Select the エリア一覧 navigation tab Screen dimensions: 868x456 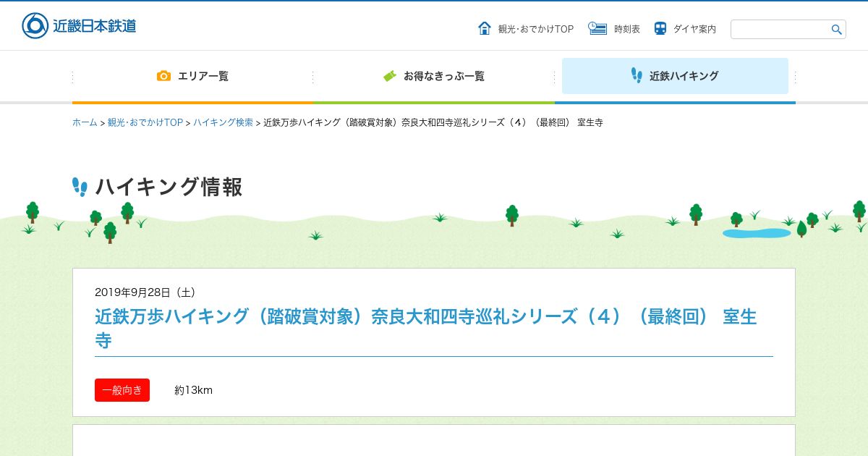pyautogui.click(x=192, y=76)
